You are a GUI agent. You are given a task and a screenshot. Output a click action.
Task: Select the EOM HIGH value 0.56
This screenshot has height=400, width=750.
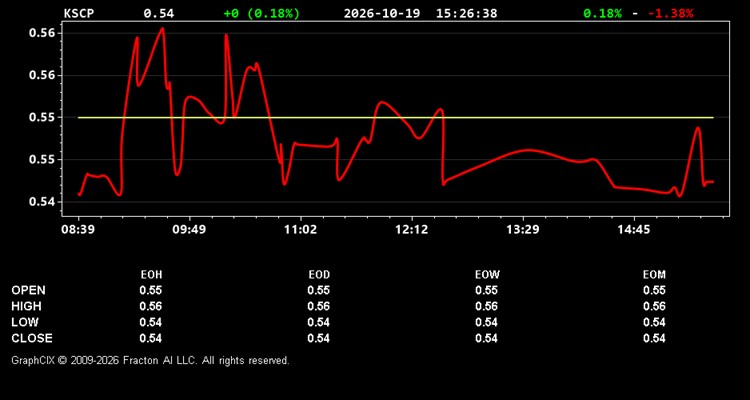click(654, 306)
